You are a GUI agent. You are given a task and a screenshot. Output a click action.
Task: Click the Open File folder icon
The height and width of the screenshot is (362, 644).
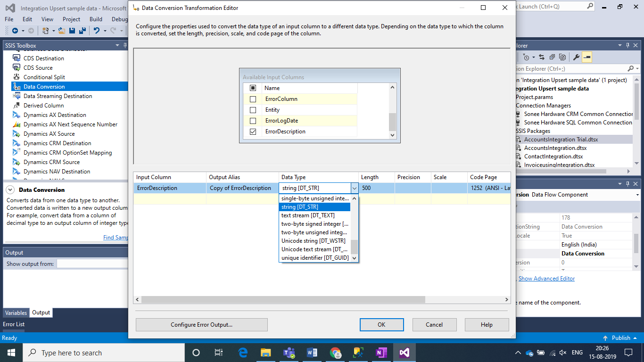62,31
